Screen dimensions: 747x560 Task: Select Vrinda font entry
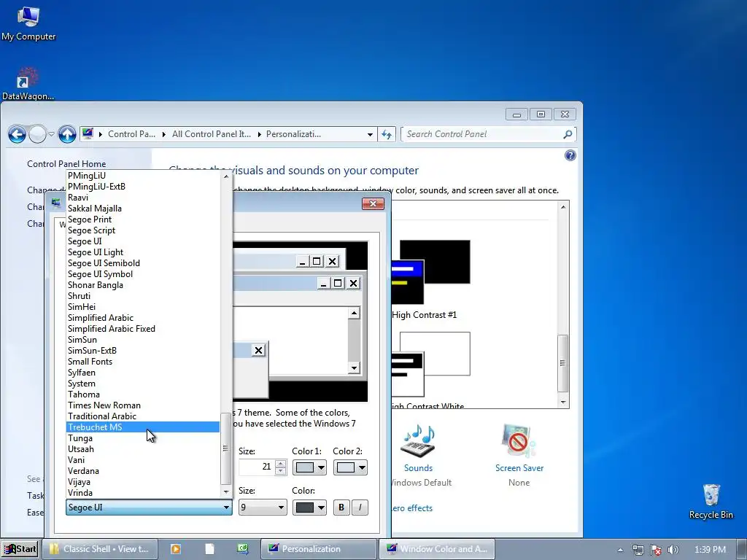click(x=142, y=493)
